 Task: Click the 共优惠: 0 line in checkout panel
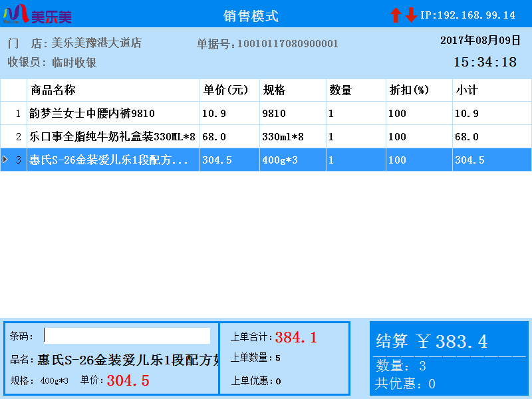coord(405,384)
